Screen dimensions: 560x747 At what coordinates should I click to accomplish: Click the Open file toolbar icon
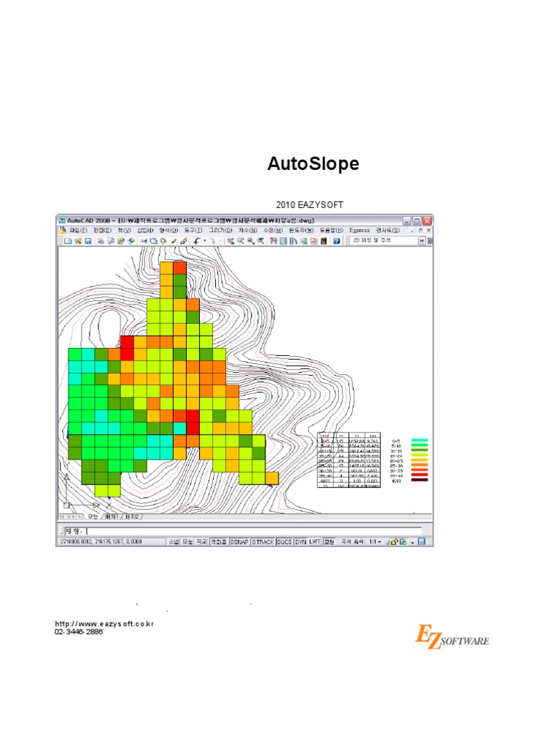tap(78, 241)
